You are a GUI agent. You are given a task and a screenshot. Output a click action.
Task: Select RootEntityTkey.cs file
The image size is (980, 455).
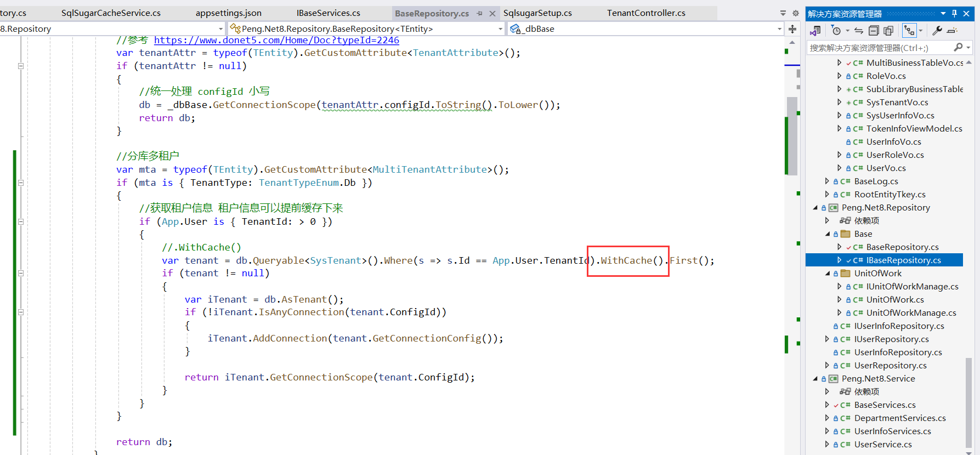point(890,195)
